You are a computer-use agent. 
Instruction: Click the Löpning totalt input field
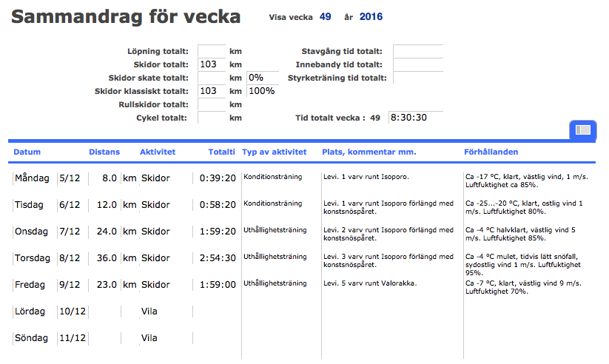212,51
